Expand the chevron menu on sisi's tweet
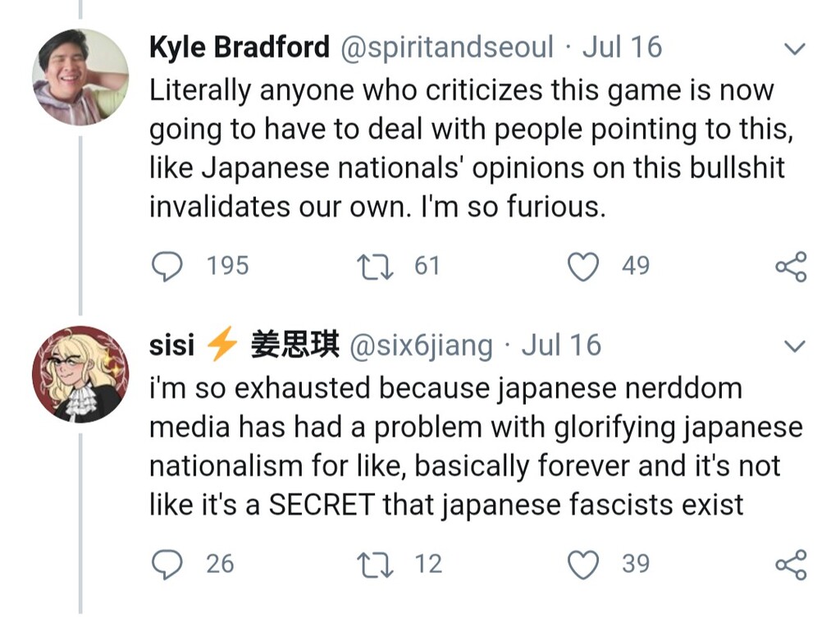The height and width of the screenshot is (618, 840). [794, 347]
